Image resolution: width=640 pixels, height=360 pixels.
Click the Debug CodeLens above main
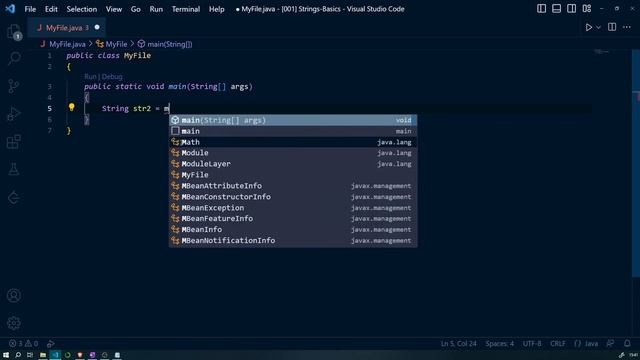click(112, 76)
